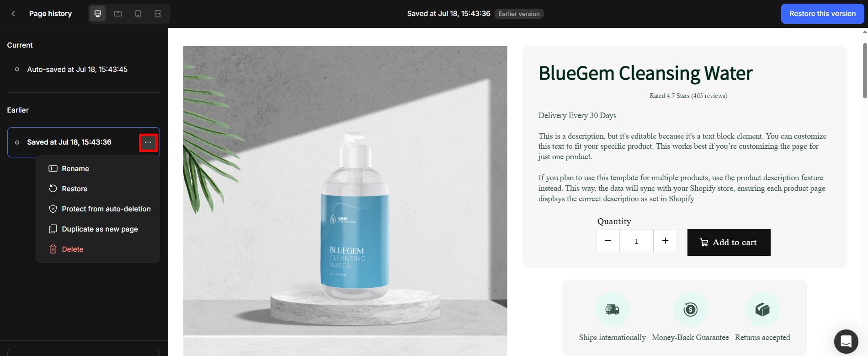Increase quantity with the plus button
The width and height of the screenshot is (868, 356).
point(666,241)
